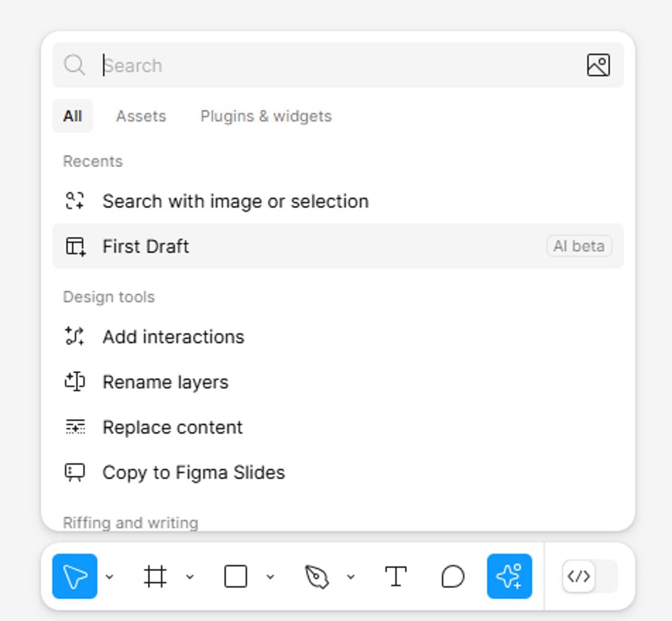
Task: Choose Rename layers action
Action: point(338,382)
